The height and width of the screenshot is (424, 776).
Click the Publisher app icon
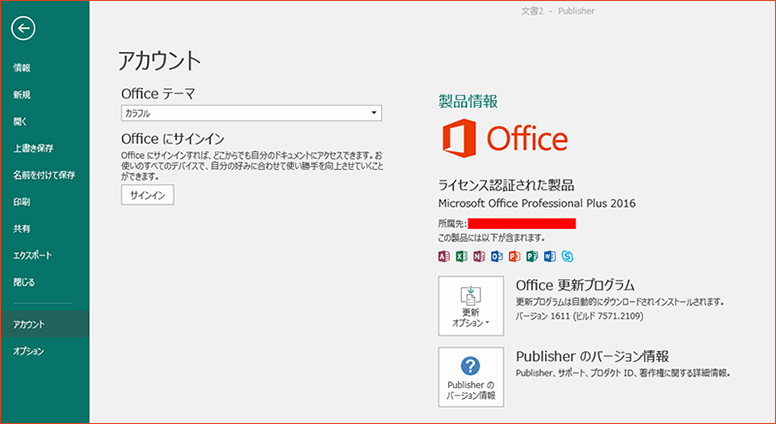tap(532, 256)
